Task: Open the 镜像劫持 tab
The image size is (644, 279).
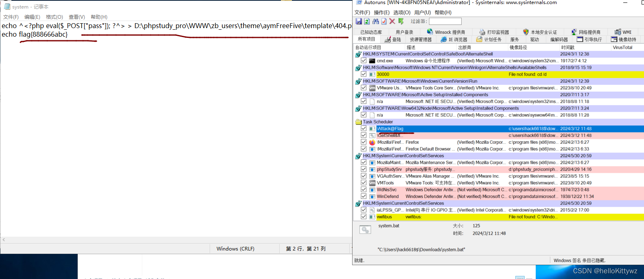Action: point(624,40)
